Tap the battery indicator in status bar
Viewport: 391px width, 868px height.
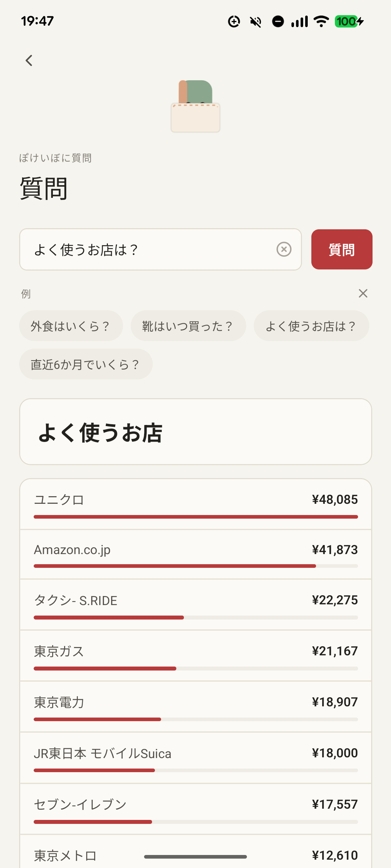349,21
